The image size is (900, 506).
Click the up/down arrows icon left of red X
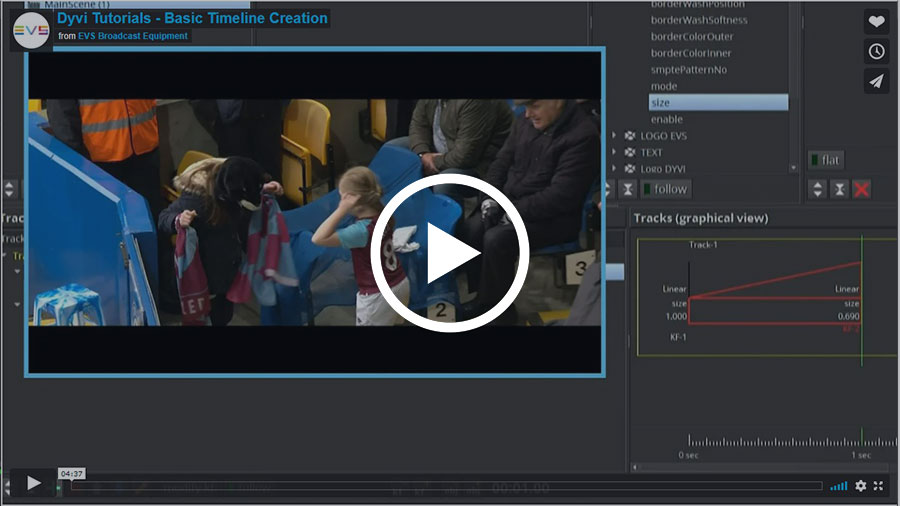[818, 189]
